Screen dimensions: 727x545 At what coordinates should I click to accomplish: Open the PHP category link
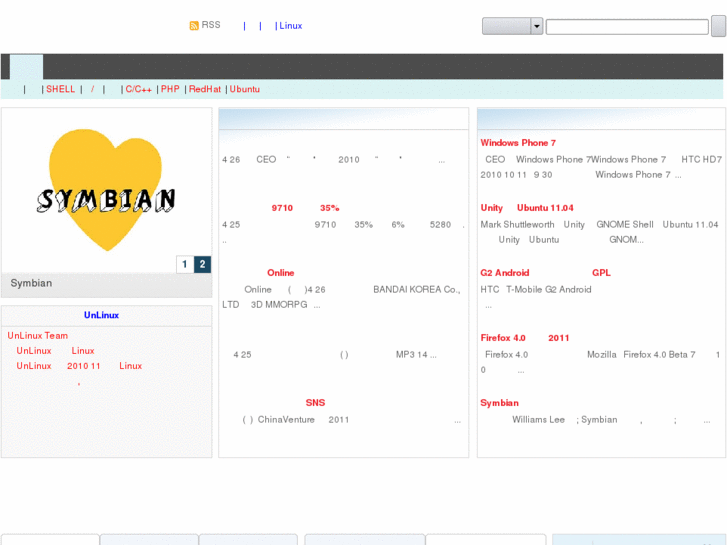(170, 89)
